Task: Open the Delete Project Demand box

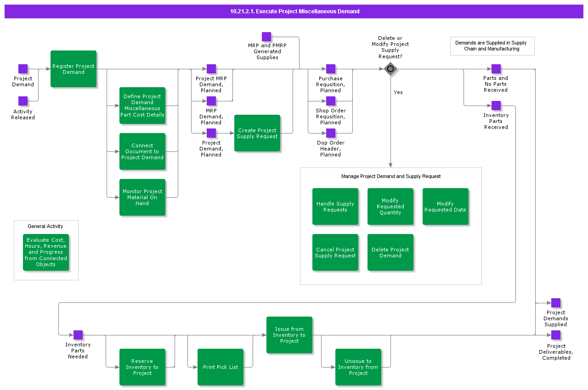Action: point(390,252)
